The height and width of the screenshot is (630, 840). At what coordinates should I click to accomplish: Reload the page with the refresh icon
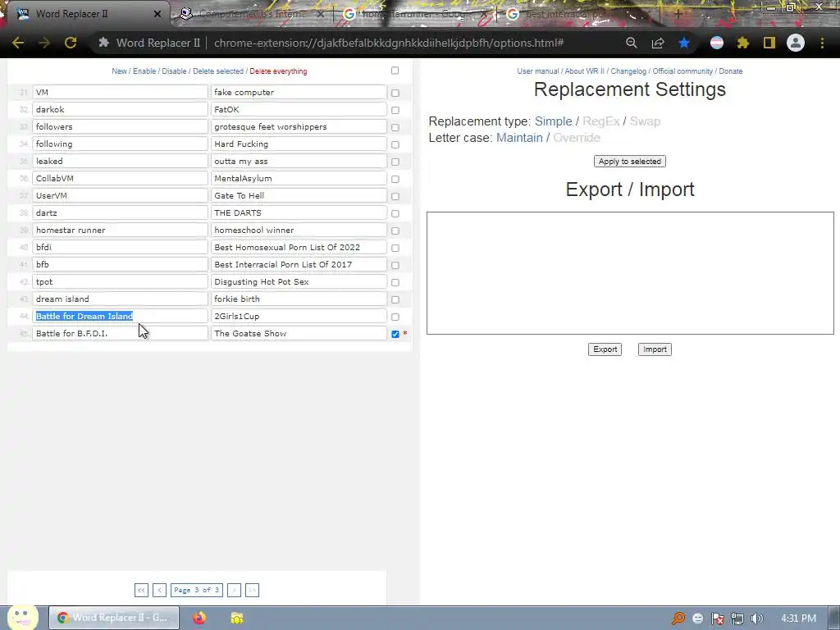(x=71, y=43)
